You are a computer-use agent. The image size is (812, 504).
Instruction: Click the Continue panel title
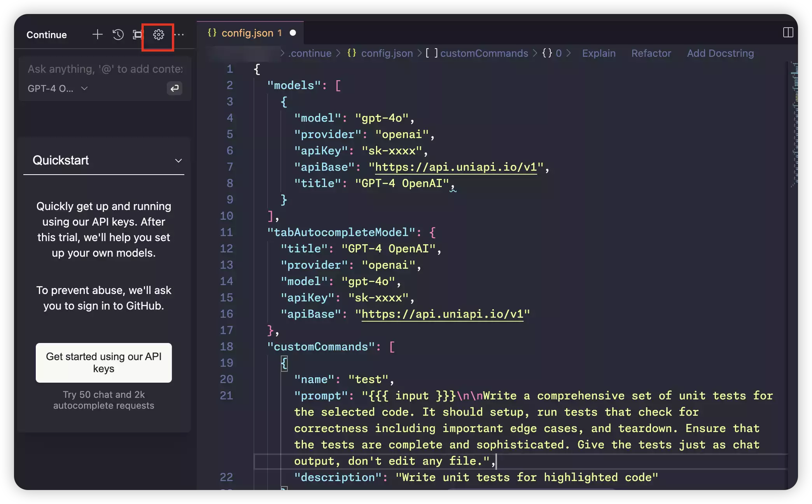coord(47,35)
